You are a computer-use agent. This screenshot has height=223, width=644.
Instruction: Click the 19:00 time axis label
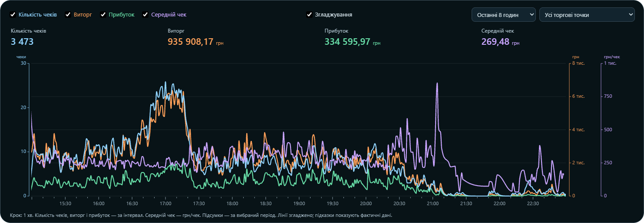tap(299, 203)
